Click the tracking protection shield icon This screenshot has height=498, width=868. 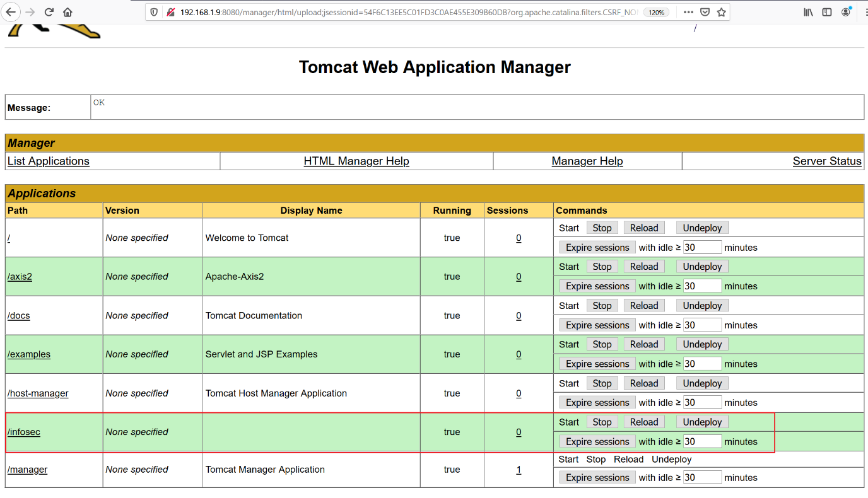click(154, 12)
